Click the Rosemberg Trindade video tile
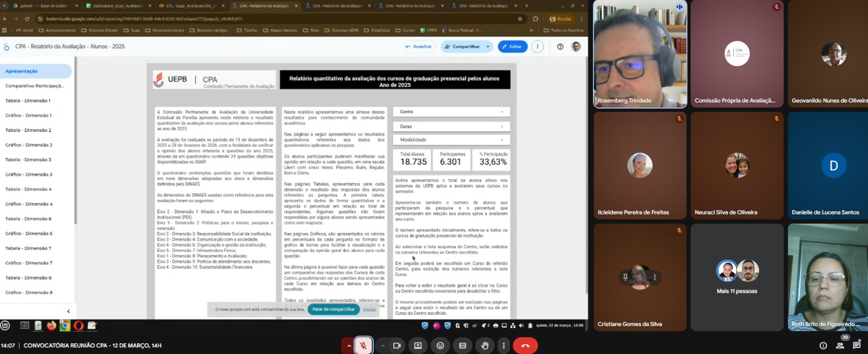Viewport: 868px width, 354px height. (640, 54)
